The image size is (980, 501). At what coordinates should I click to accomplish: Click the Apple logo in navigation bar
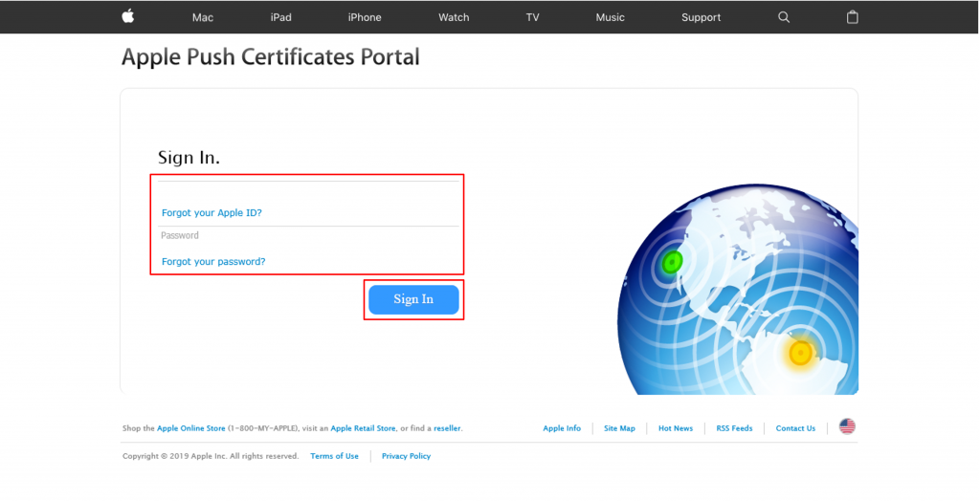click(127, 16)
